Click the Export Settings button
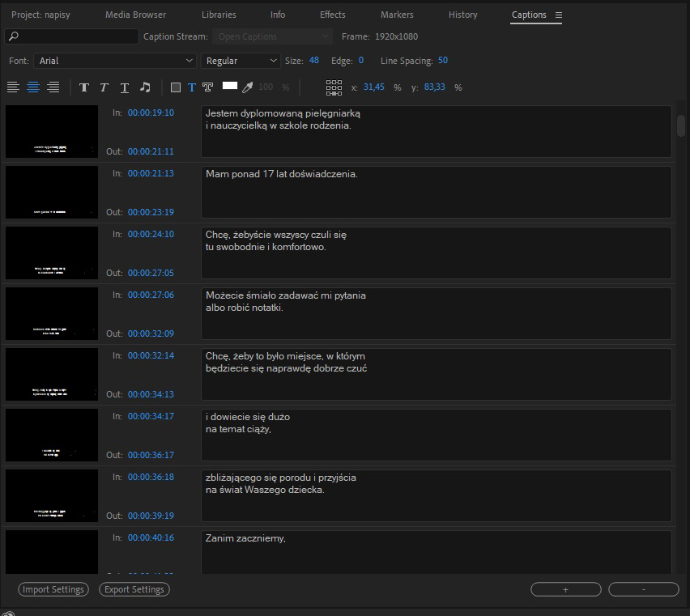Screen dimensions: 690x616 tap(134, 589)
